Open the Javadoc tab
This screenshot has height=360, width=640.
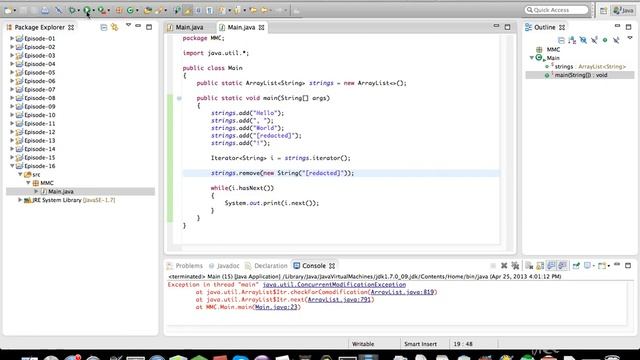pos(224,266)
